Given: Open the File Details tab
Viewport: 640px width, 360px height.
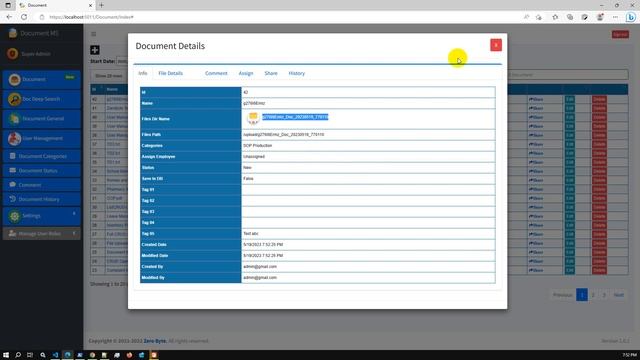Looking at the screenshot, I should (x=170, y=73).
